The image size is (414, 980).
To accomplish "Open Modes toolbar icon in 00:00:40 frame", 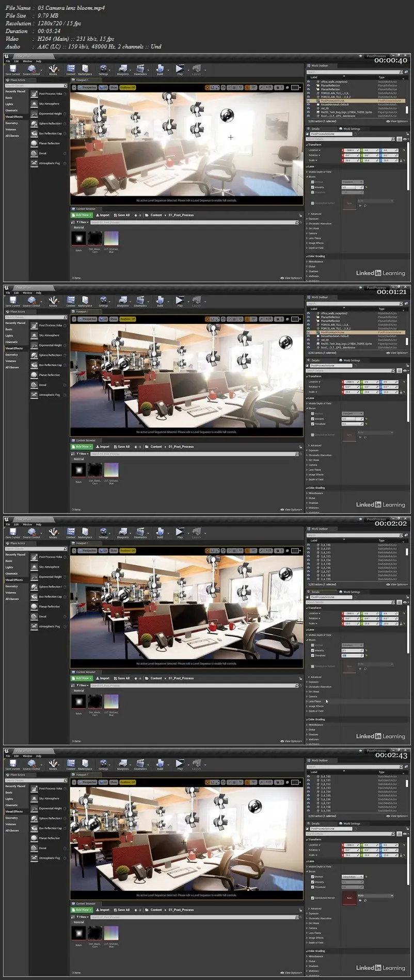I will click(x=53, y=69).
